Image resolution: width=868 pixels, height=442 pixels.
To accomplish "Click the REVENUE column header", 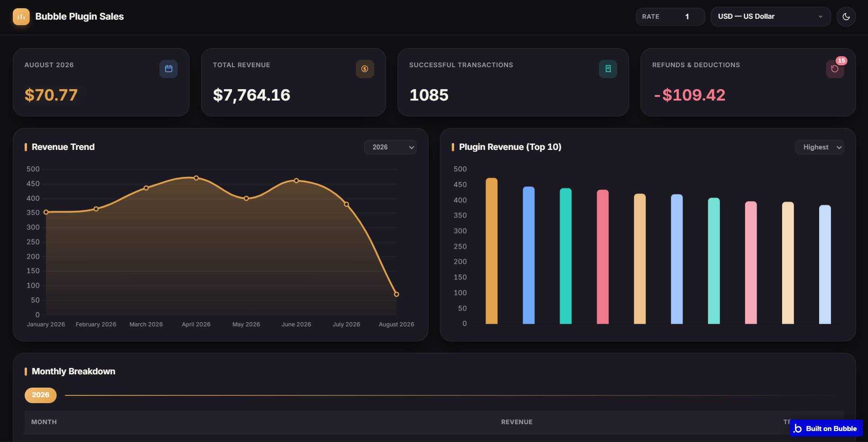I will tap(517, 422).
